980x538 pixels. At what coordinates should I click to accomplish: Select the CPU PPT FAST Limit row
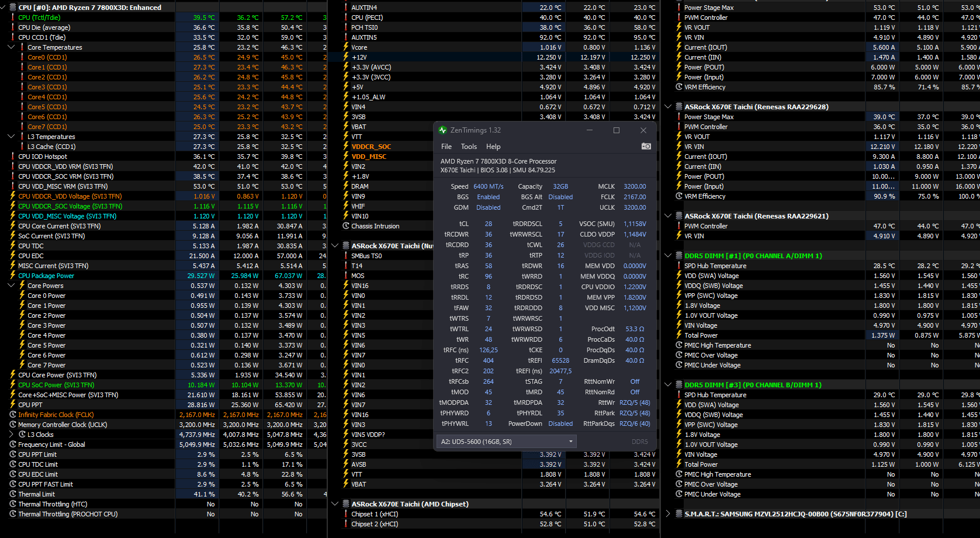click(163, 484)
